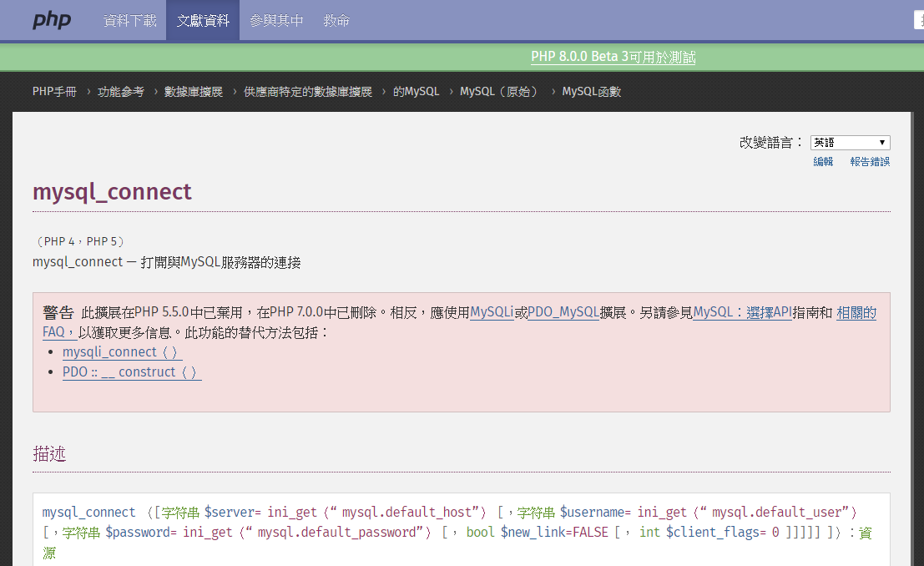Go to 數據庫擴展 breadcrumb
The height and width of the screenshot is (566, 924).
(x=194, y=91)
